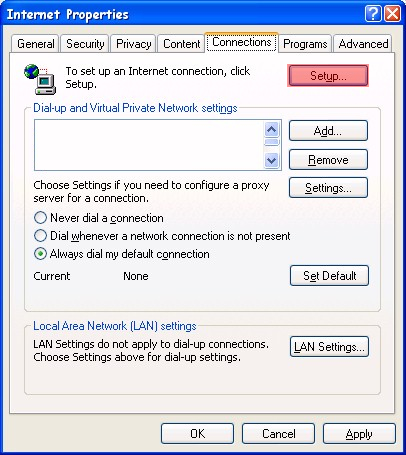Close the Internet Properties dialog
The image size is (406, 455).
tap(392, 14)
